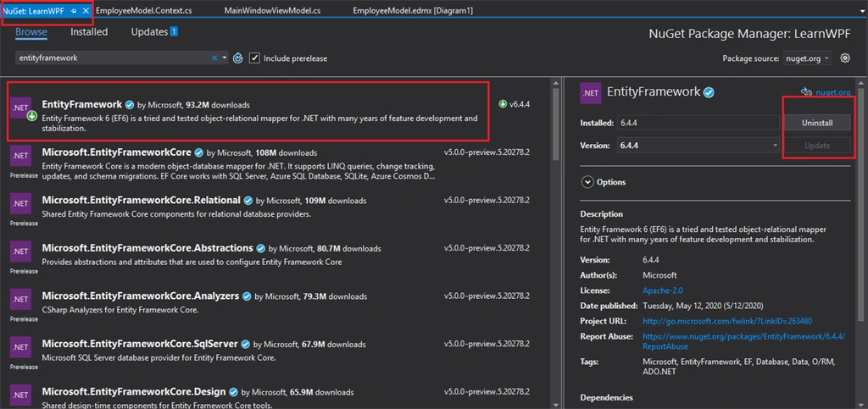868x409 pixels.
Task: Click the Update button
Action: 817,146
